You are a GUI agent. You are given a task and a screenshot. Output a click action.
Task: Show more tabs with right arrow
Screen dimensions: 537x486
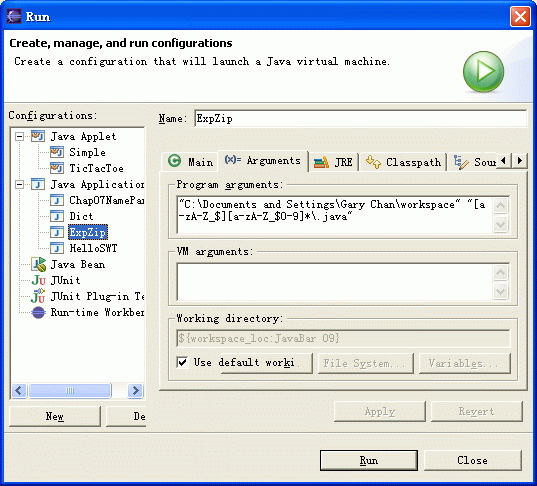pos(520,161)
